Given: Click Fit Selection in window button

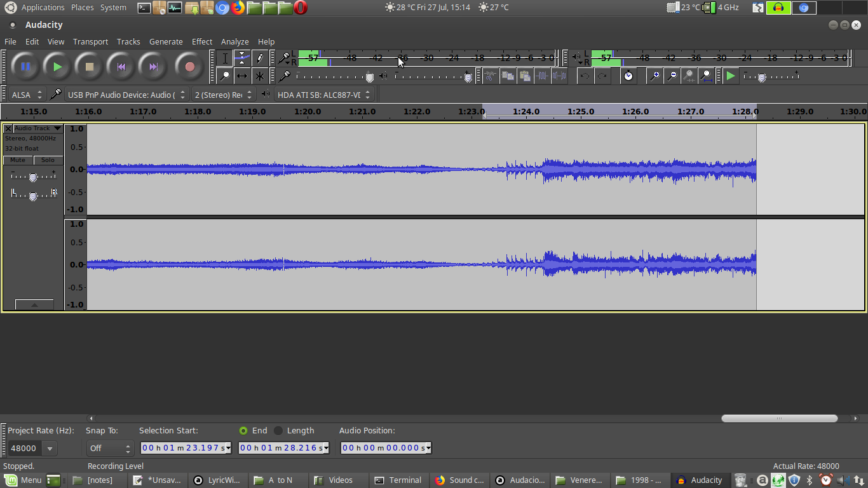Looking at the screenshot, I should pyautogui.click(x=689, y=76).
